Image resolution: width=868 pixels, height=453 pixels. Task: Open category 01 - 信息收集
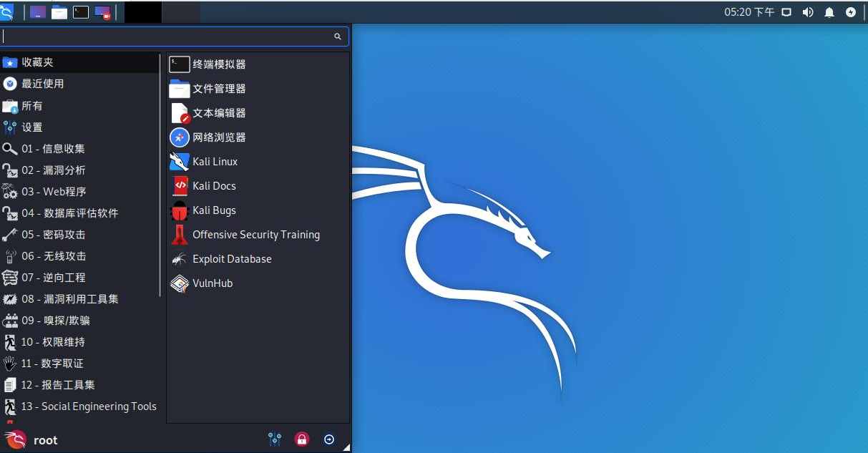pyautogui.click(x=81, y=148)
